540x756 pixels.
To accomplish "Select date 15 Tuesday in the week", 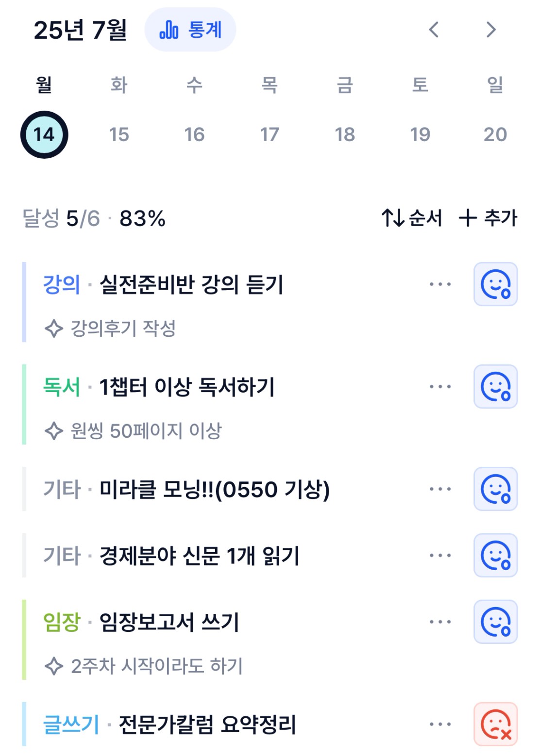I will pos(119,134).
